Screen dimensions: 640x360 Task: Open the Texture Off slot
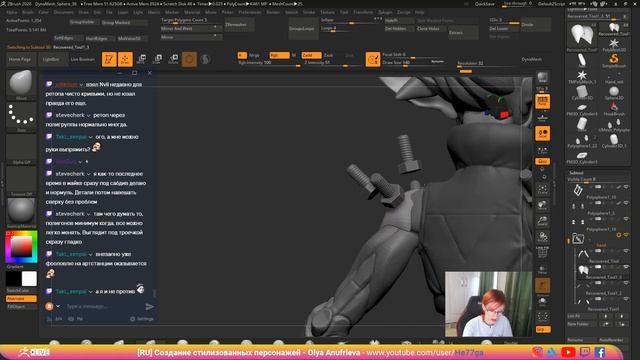click(21, 181)
